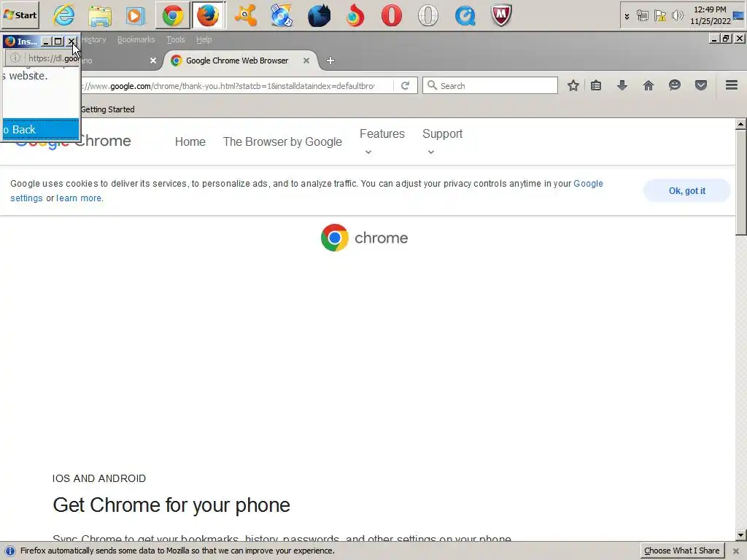Image resolution: width=747 pixels, height=560 pixels.
Task: Open the flame-colored browser taskbar icon
Action: (355, 15)
